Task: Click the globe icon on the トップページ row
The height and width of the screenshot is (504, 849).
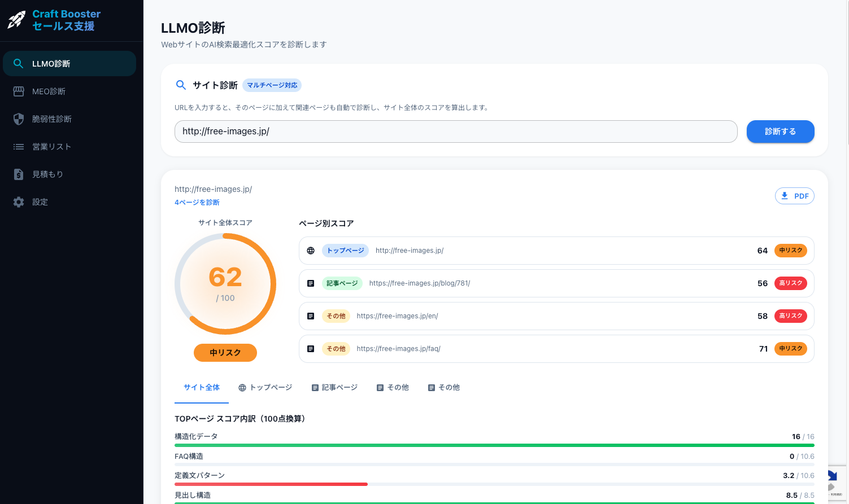Action: click(x=311, y=250)
